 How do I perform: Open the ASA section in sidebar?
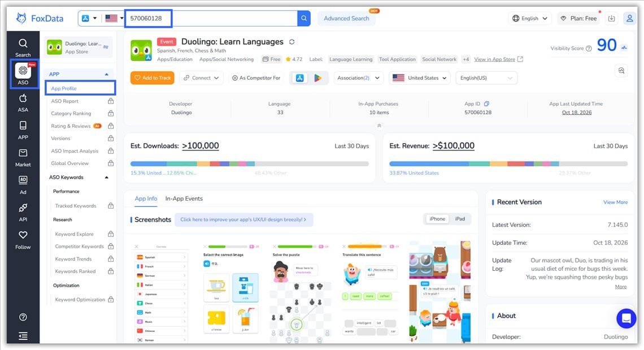(x=23, y=103)
